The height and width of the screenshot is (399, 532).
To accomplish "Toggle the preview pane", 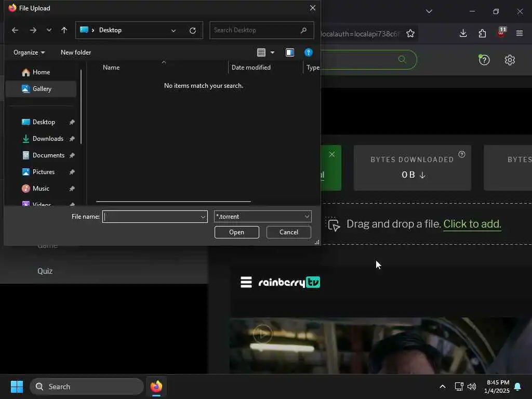I will tap(290, 52).
